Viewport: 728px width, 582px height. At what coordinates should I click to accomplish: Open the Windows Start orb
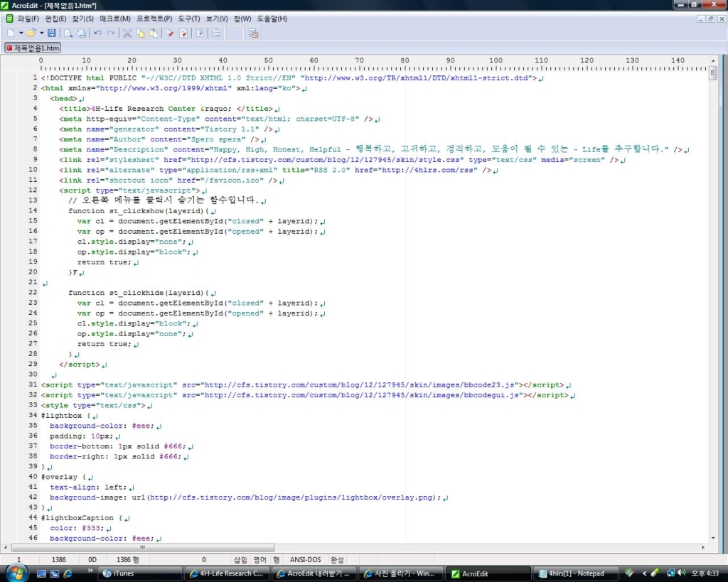(16, 573)
